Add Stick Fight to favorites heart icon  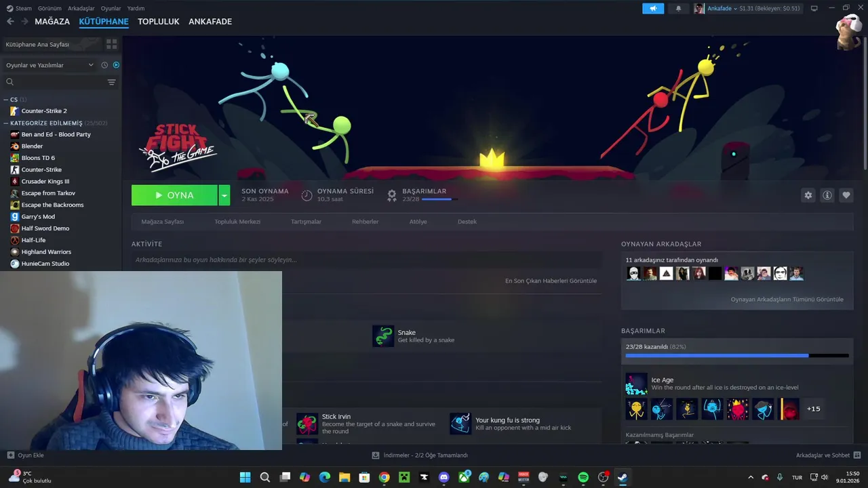(x=846, y=195)
